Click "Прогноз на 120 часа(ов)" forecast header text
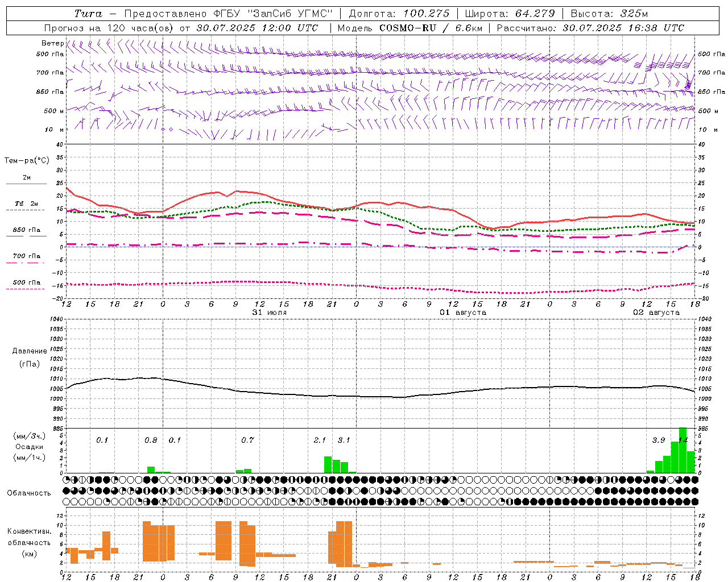The height and width of the screenshot is (582, 728). 109,28
